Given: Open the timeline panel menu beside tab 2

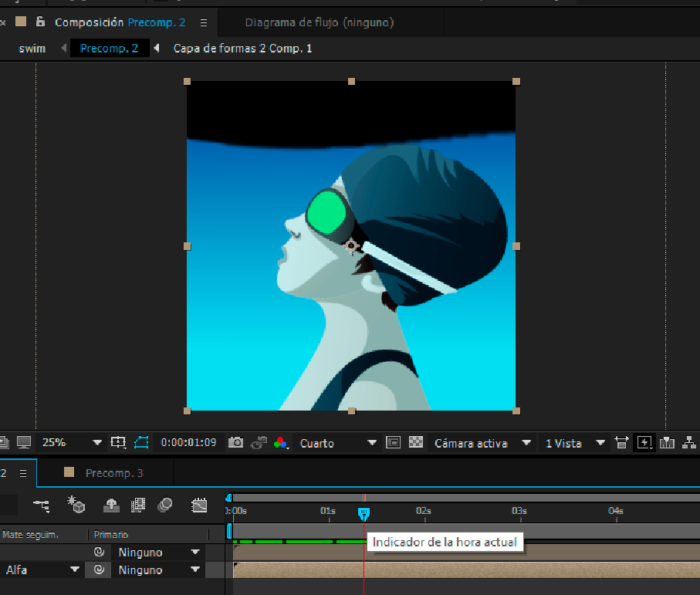Looking at the screenshot, I should coord(23,473).
